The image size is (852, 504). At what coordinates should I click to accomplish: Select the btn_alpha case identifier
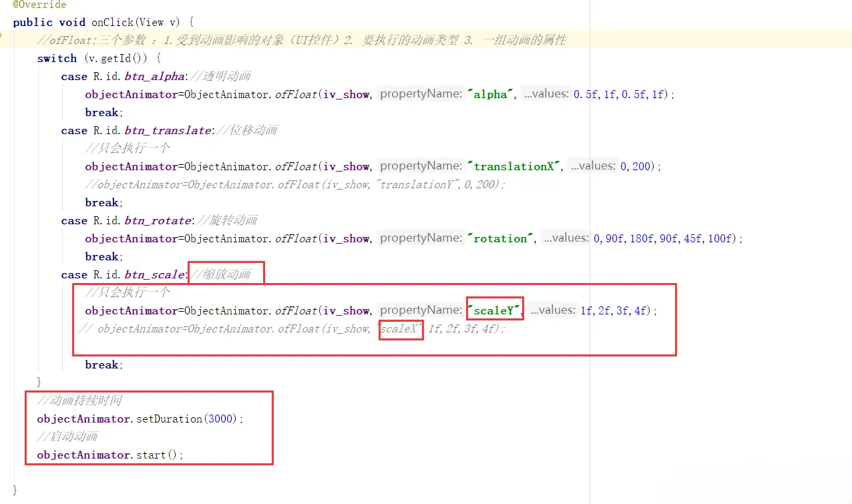coord(154,77)
